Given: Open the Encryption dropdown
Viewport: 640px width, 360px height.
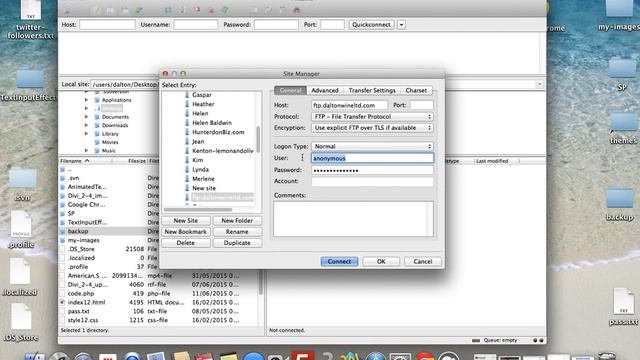Looking at the screenshot, I should (x=372, y=128).
